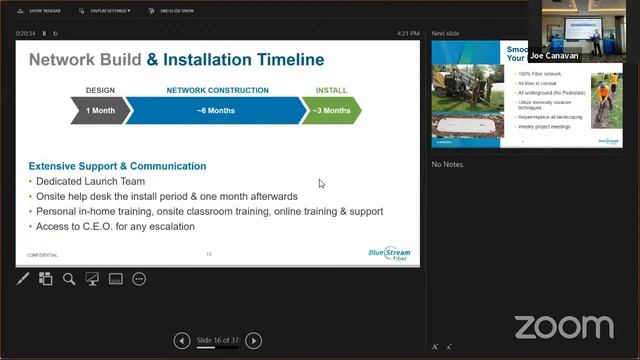640x360 pixels.
Task: Black out the slide show screen
Action: pos(92,279)
